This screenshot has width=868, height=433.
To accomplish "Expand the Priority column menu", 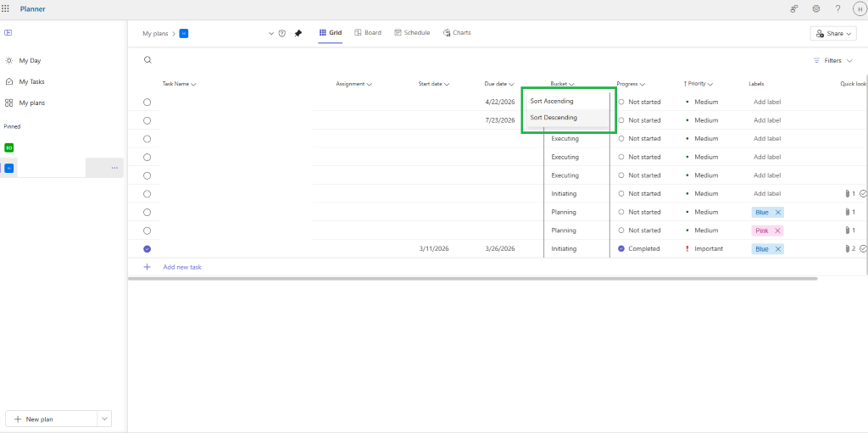I will 709,85.
